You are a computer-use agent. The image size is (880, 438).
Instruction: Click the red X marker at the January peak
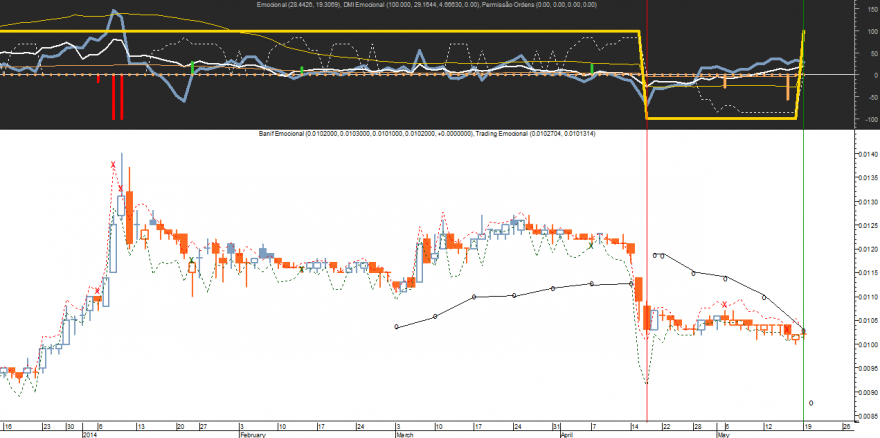[113, 165]
